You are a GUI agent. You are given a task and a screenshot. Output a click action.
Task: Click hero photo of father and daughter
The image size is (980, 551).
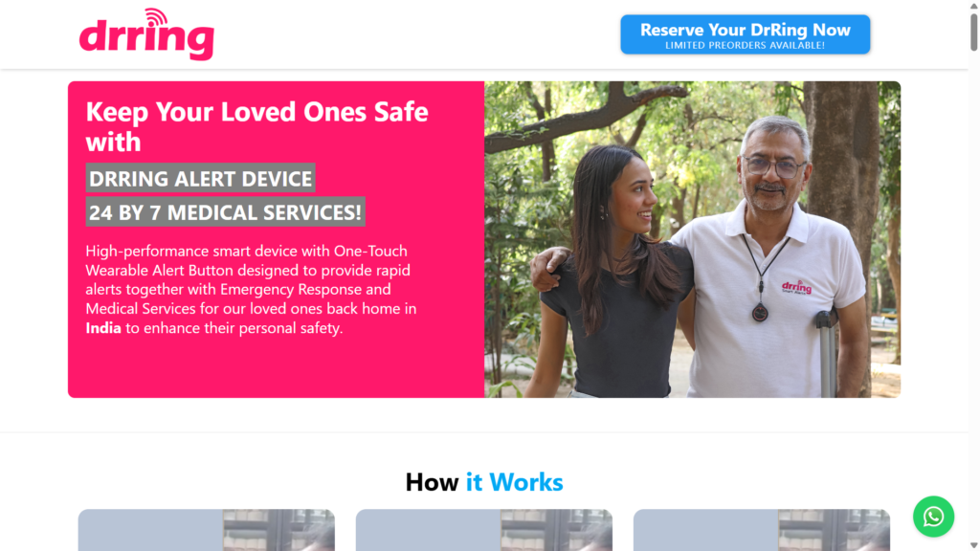693,239
